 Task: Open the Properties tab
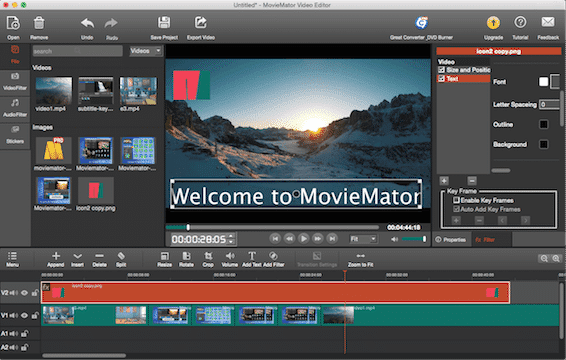[x=451, y=239]
